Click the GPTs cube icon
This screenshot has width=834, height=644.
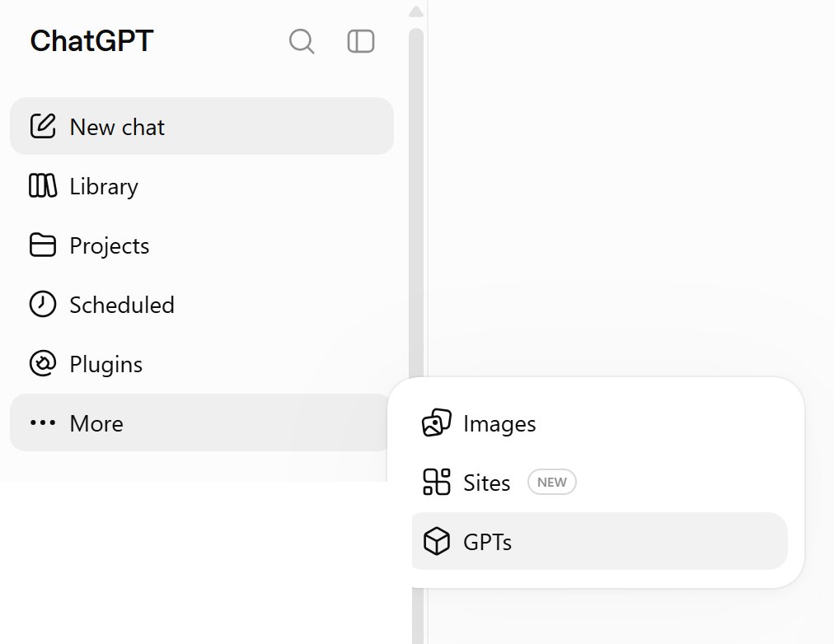[437, 541]
